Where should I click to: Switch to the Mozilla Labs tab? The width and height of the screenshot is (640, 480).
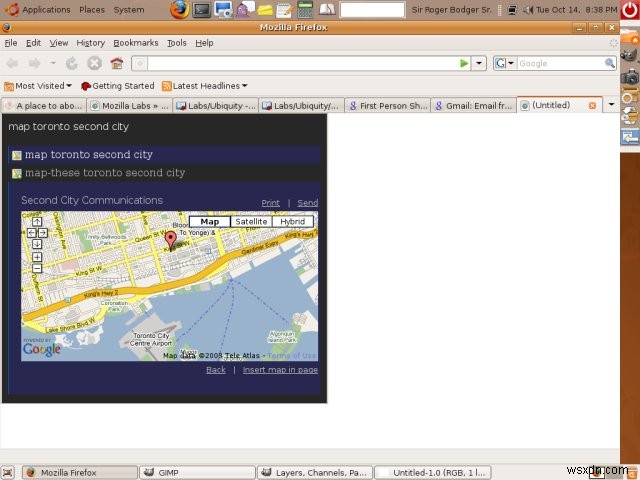(129, 106)
